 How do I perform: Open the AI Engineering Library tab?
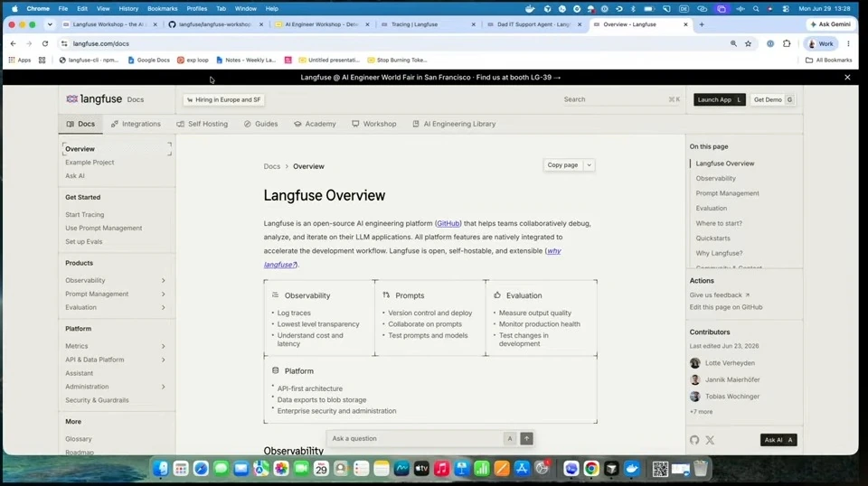pyautogui.click(x=454, y=124)
